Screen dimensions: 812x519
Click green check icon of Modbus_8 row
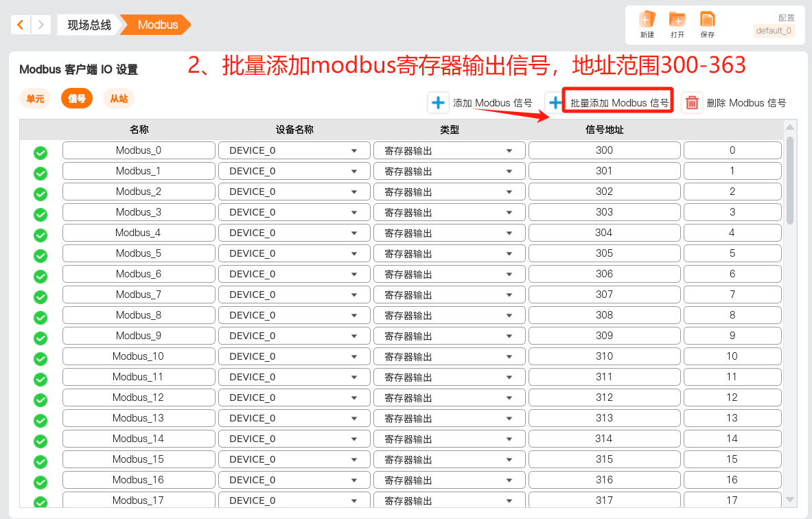[x=40, y=318]
